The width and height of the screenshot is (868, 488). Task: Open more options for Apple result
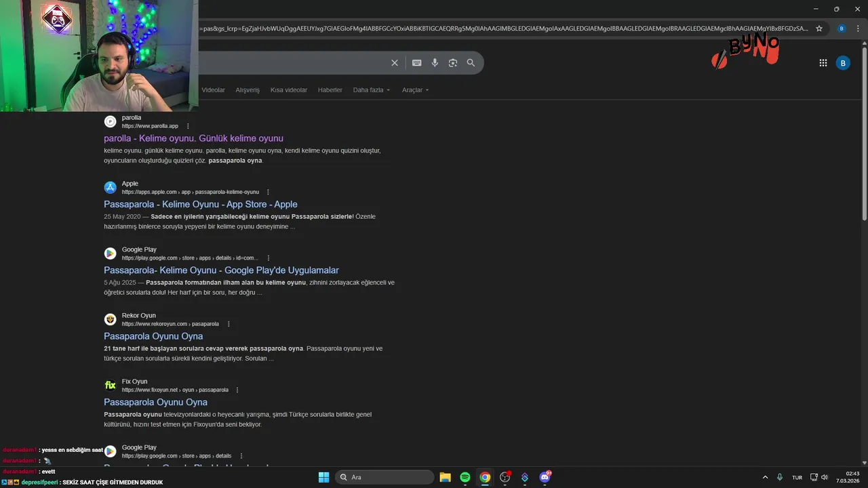click(268, 192)
